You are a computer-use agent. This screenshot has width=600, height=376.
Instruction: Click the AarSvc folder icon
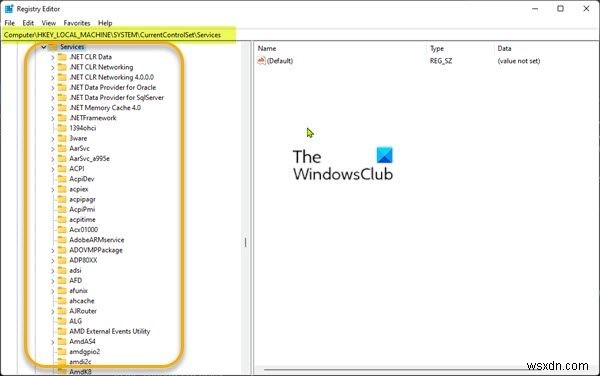(x=62, y=148)
